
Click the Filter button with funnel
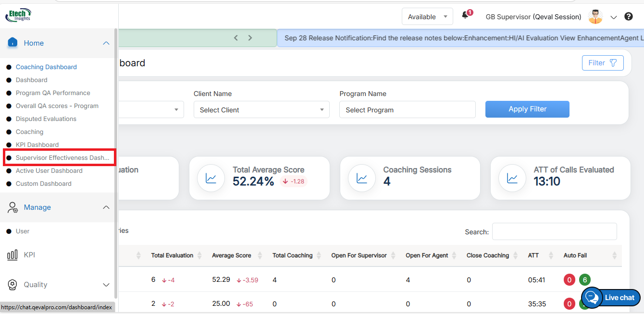coord(602,63)
